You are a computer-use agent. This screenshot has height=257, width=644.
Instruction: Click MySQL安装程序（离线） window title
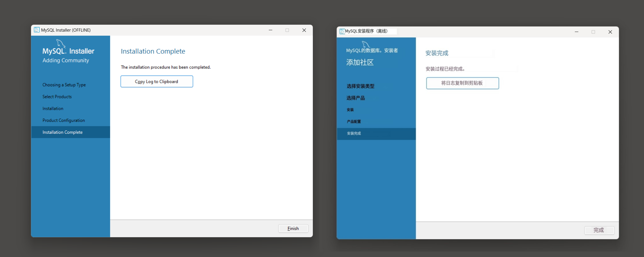[366, 31]
